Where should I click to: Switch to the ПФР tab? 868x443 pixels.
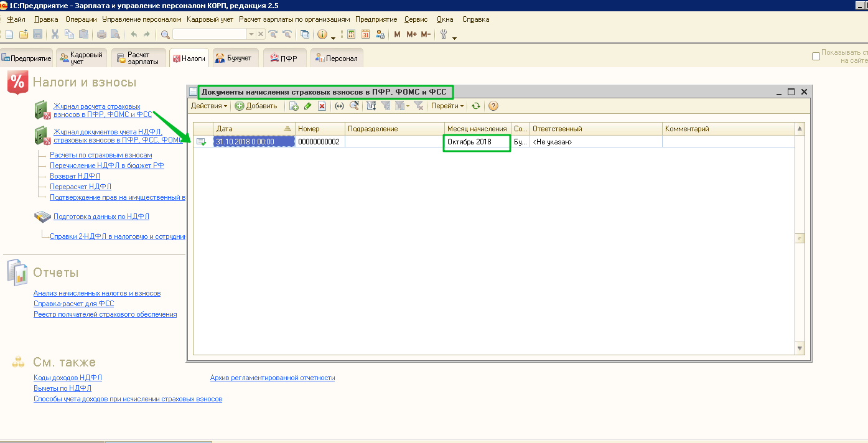click(284, 58)
